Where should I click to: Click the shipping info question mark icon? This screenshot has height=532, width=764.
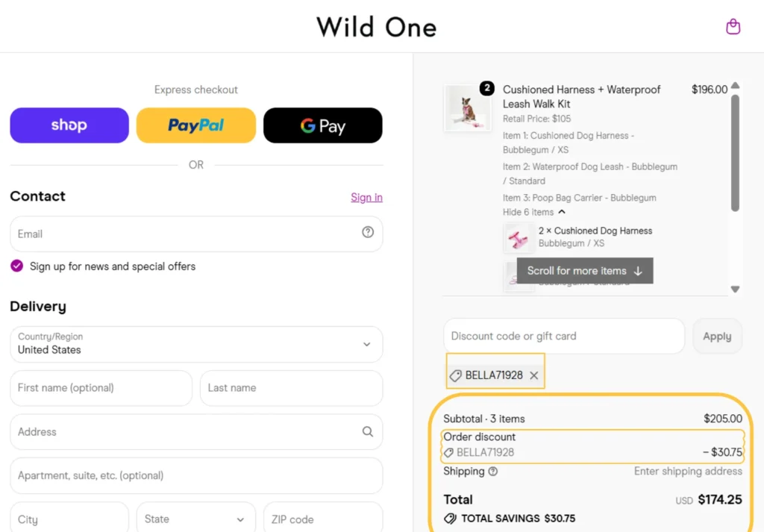[493, 472]
